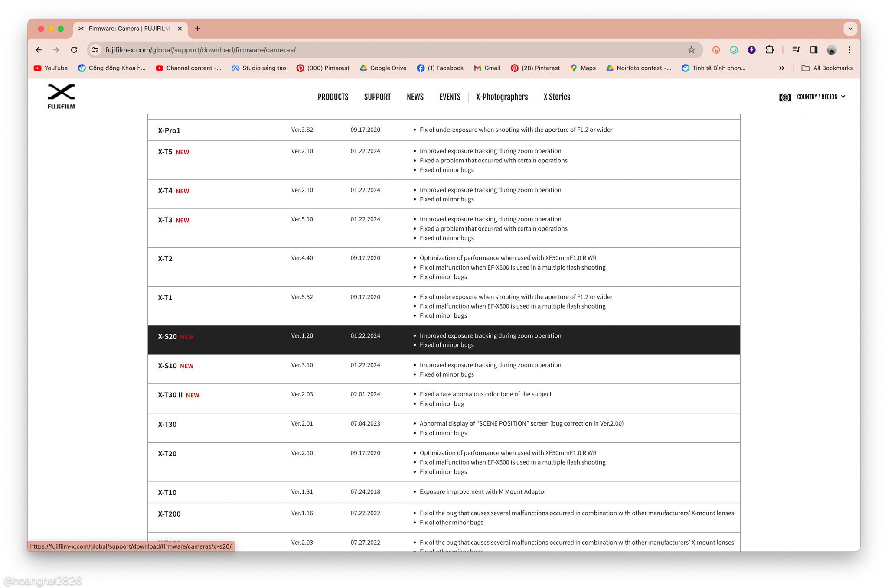Open Gmail bookmark

click(x=487, y=68)
